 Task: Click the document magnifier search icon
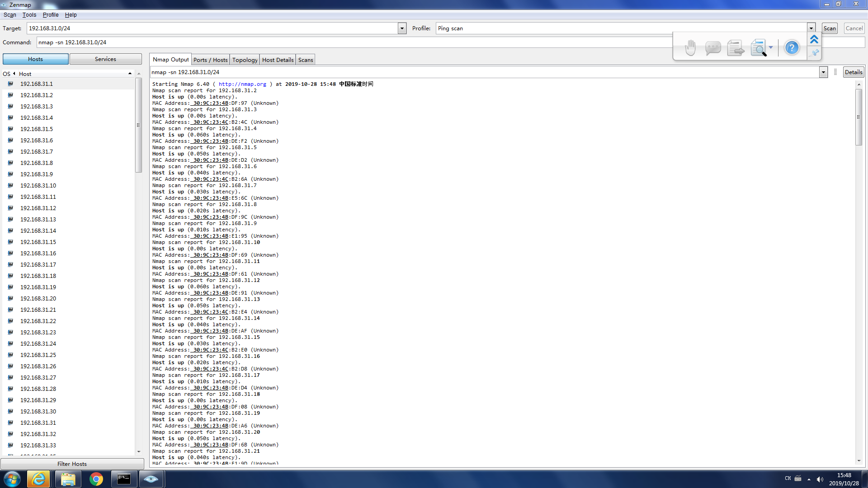click(758, 47)
